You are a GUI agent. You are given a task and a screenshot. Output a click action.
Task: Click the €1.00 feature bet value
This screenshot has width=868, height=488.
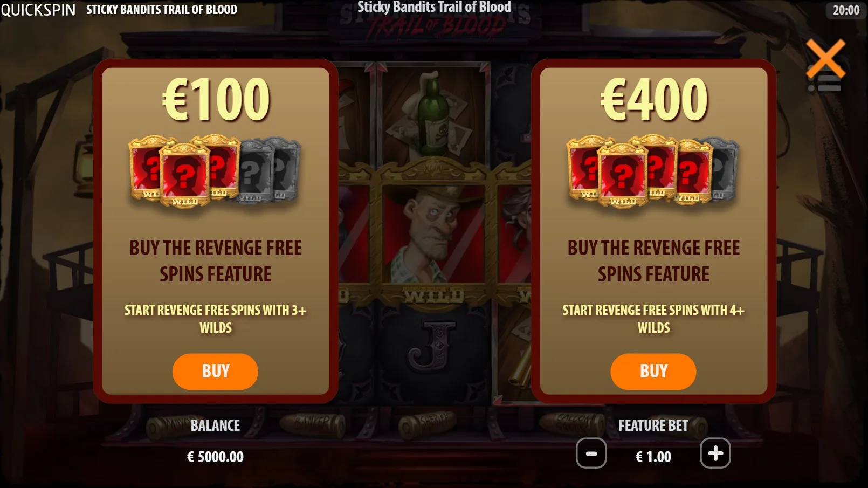pyautogui.click(x=653, y=457)
